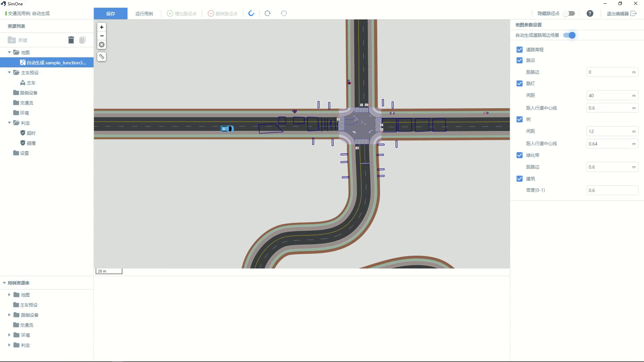Select the blue ego car on the road

(227, 129)
